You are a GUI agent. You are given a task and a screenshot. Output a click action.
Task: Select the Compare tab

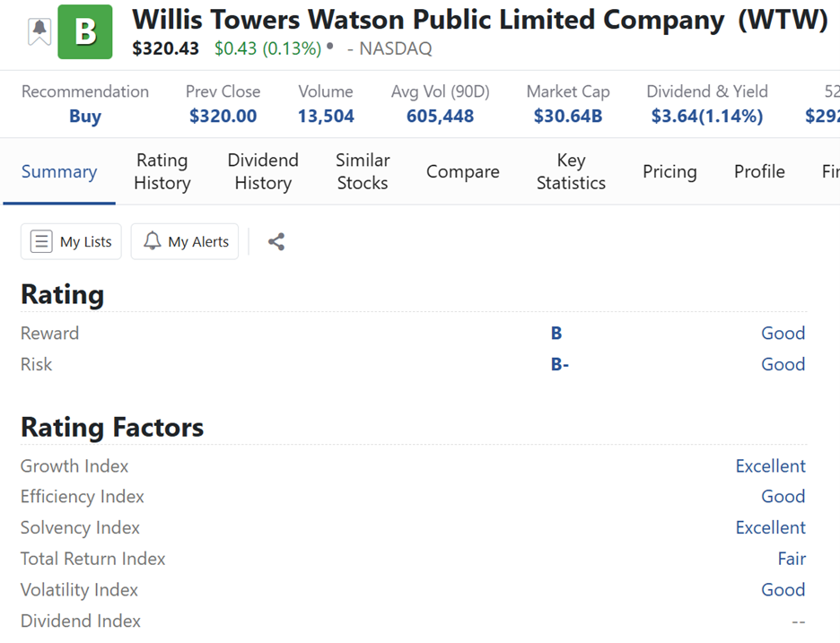(462, 171)
